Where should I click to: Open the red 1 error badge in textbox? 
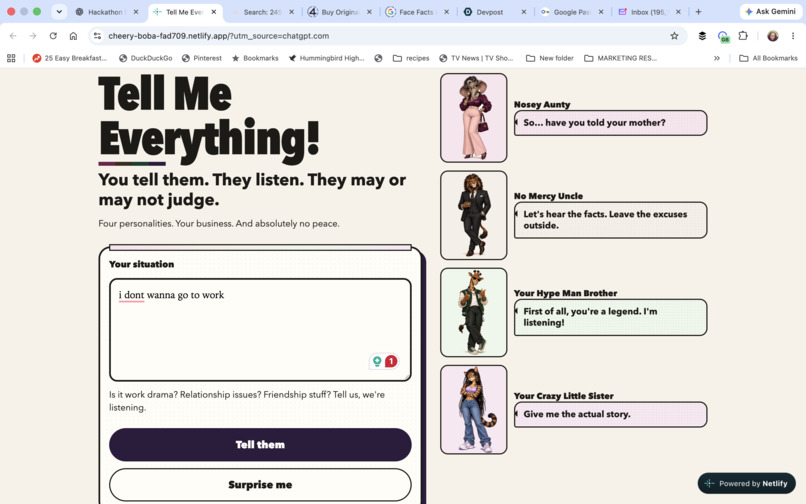click(391, 362)
